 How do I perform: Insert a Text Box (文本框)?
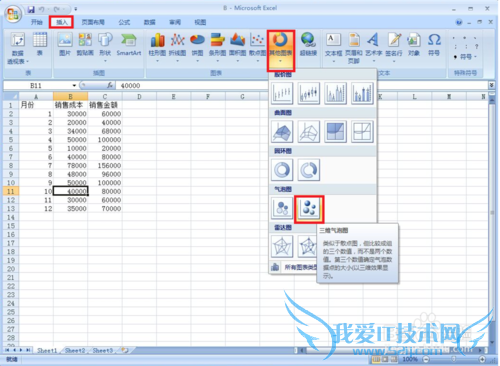pyautogui.click(x=333, y=47)
